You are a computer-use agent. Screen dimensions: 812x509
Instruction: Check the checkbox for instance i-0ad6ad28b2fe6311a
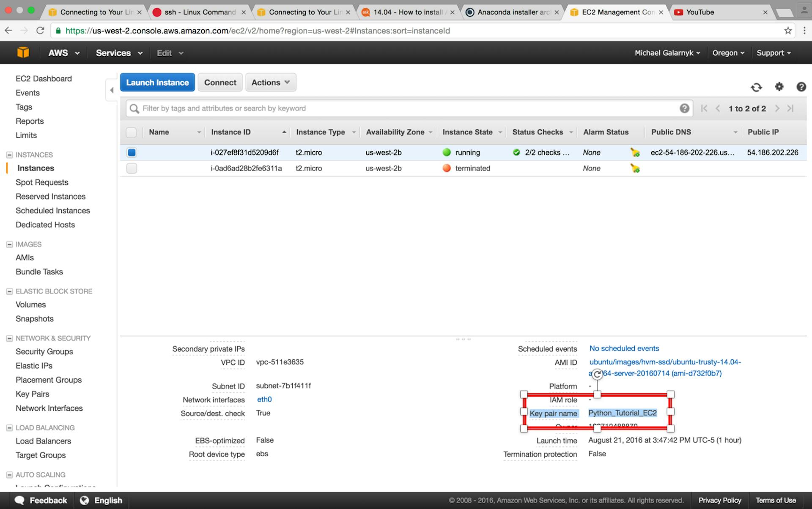(x=132, y=168)
